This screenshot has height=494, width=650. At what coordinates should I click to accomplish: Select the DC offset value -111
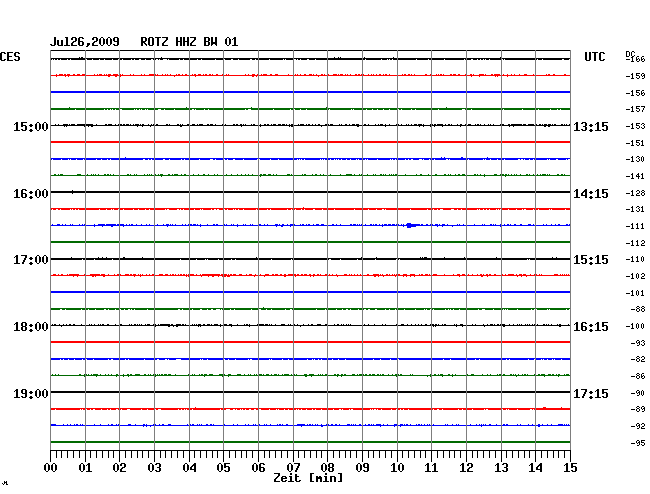click(x=635, y=226)
